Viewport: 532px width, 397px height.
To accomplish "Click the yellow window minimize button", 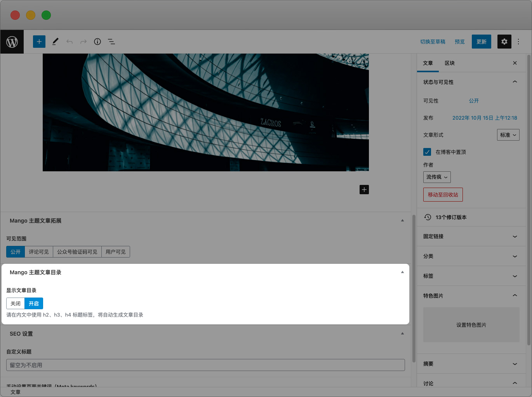I will [x=31, y=15].
